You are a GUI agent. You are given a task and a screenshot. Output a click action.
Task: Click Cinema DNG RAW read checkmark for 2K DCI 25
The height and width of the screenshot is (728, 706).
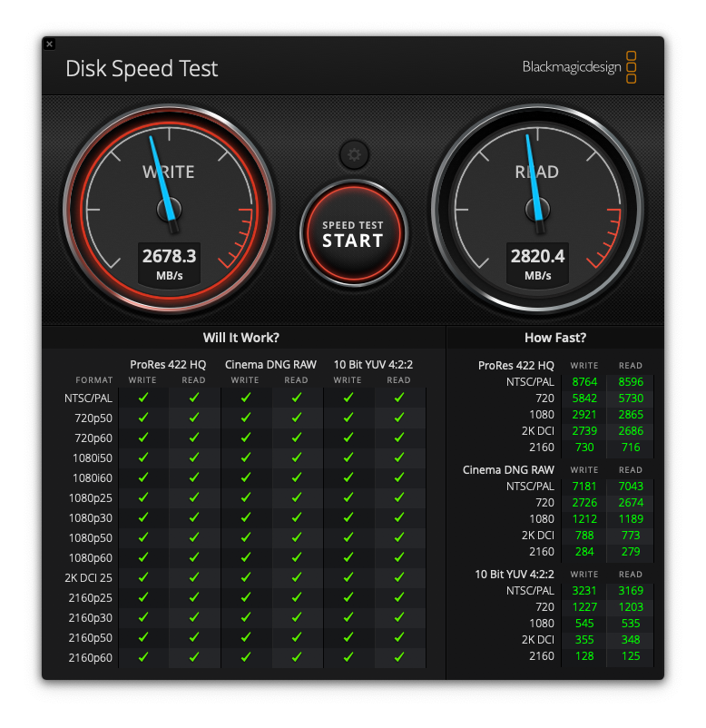[x=297, y=577]
